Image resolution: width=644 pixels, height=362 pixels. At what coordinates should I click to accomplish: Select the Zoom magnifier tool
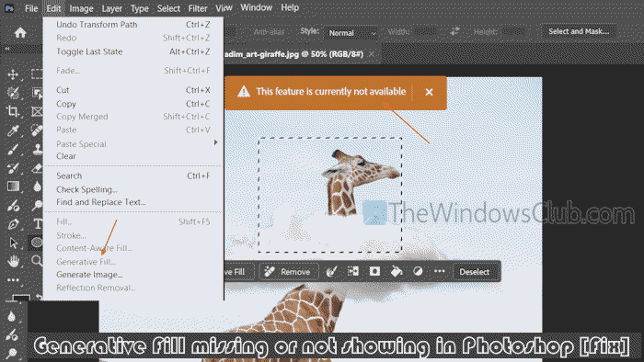coord(37,261)
